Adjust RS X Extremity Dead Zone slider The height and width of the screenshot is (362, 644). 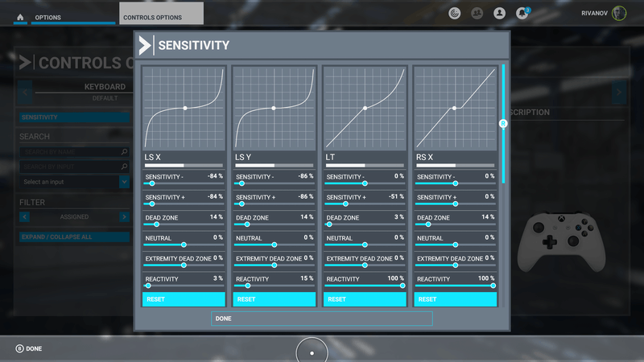(456, 265)
